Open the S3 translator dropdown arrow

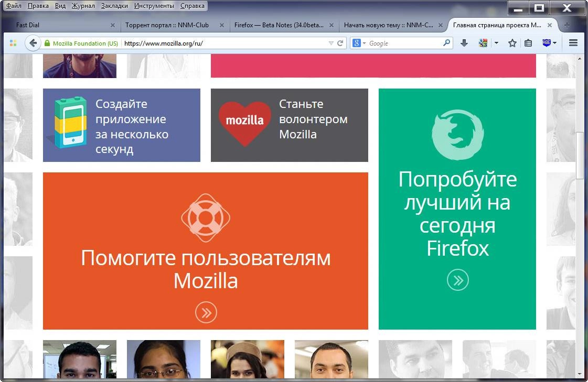497,43
